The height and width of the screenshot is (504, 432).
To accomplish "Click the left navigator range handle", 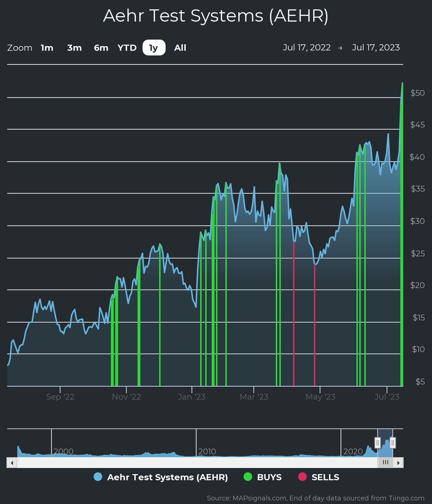I will 378,443.
